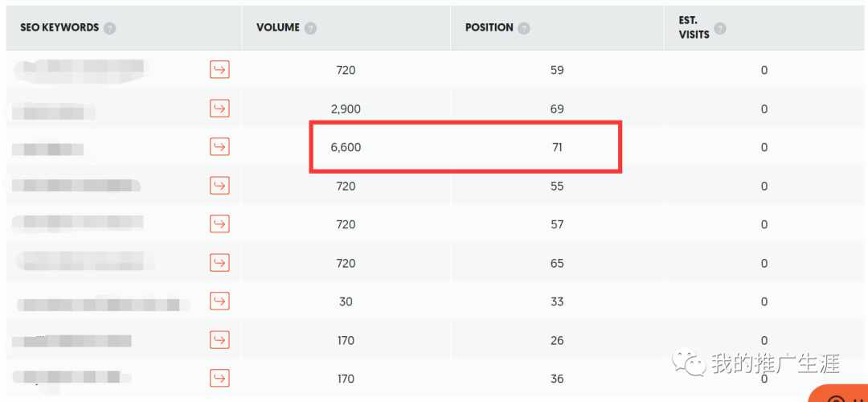
Task: Click the arrow icon in the position 26 row
Action: [219, 339]
